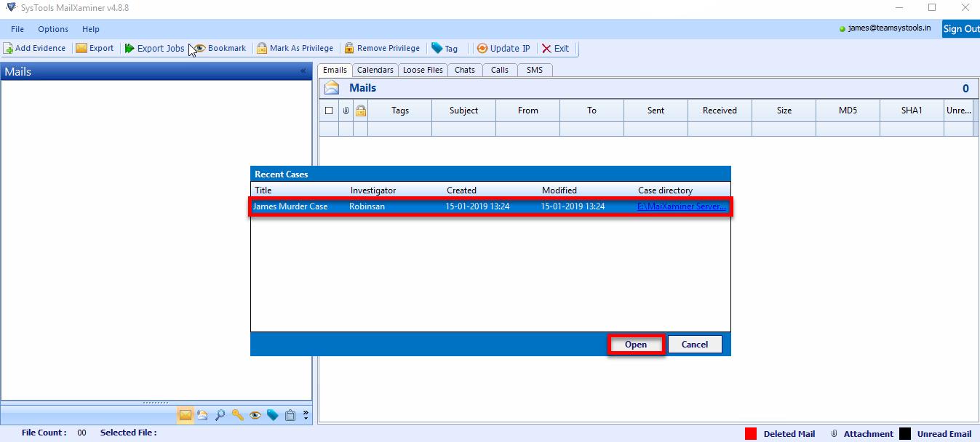Click the Mails folder icon in grid title

click(x=332, y=89)
